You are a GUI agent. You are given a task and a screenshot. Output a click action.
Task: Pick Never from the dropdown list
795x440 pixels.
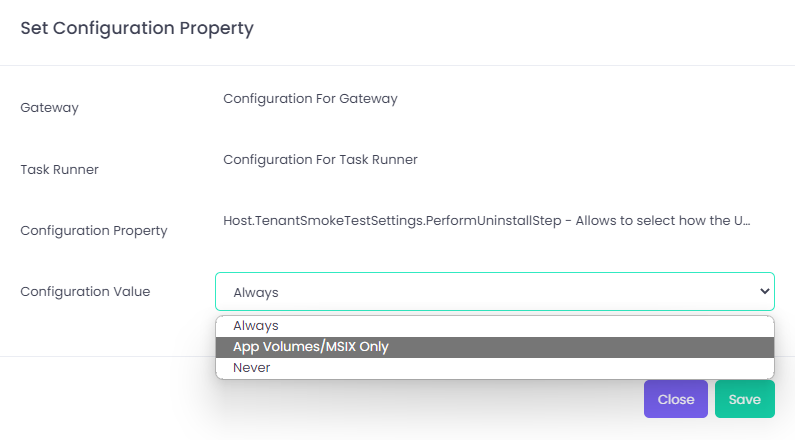point(251,368)
